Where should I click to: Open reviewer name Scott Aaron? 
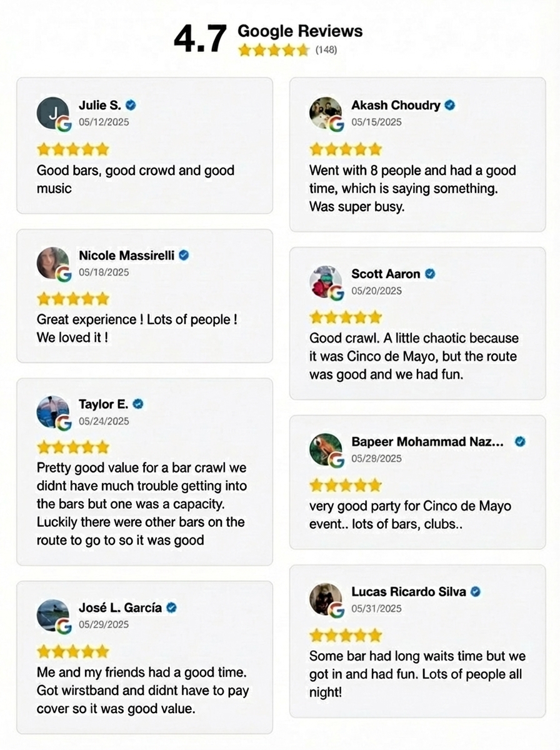tap(386, 274)
